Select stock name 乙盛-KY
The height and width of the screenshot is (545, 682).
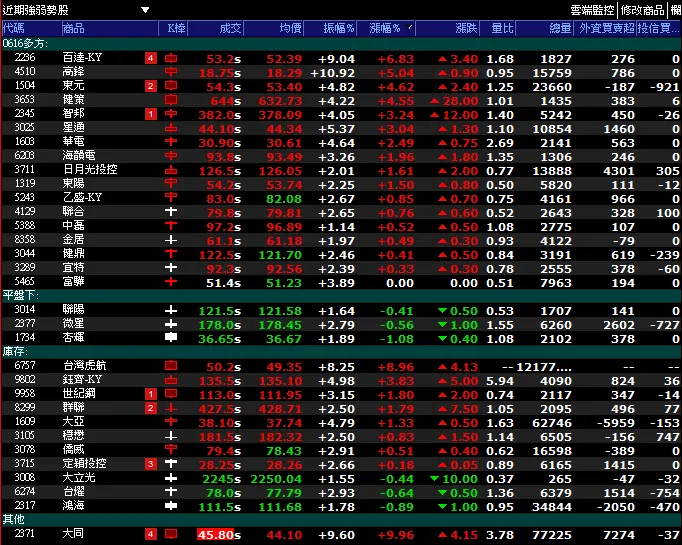coord(82,197)
